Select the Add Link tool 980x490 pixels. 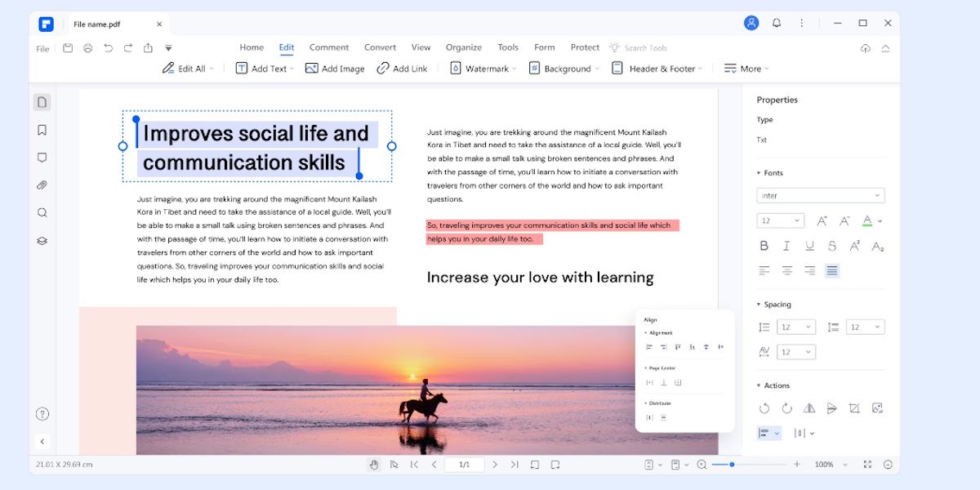point(402,69)
